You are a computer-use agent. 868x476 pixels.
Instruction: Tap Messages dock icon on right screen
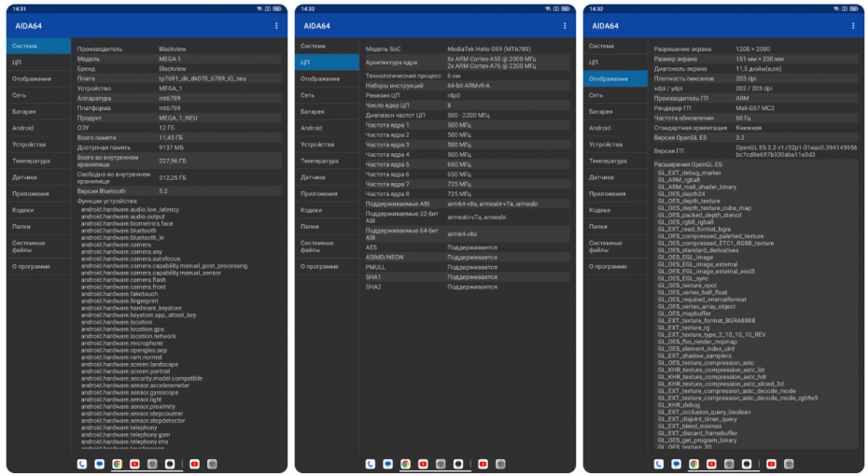click(677, 464)
